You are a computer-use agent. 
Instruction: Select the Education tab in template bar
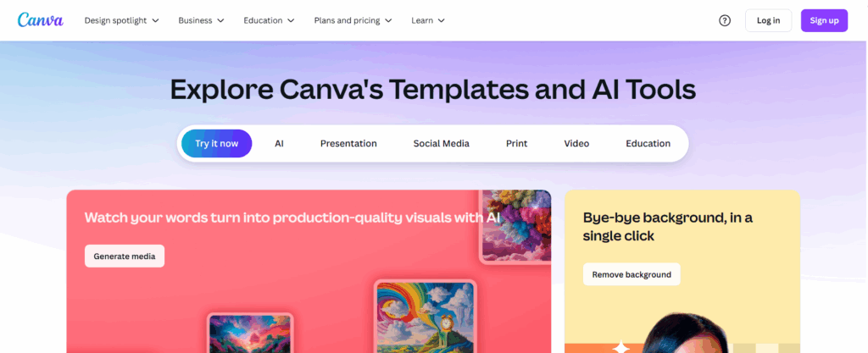648,144
